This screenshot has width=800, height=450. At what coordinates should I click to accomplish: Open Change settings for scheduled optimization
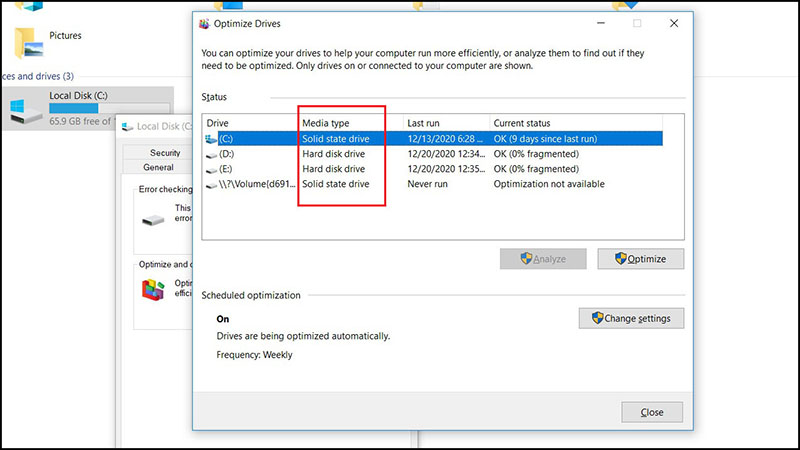[x=632, y=319]
